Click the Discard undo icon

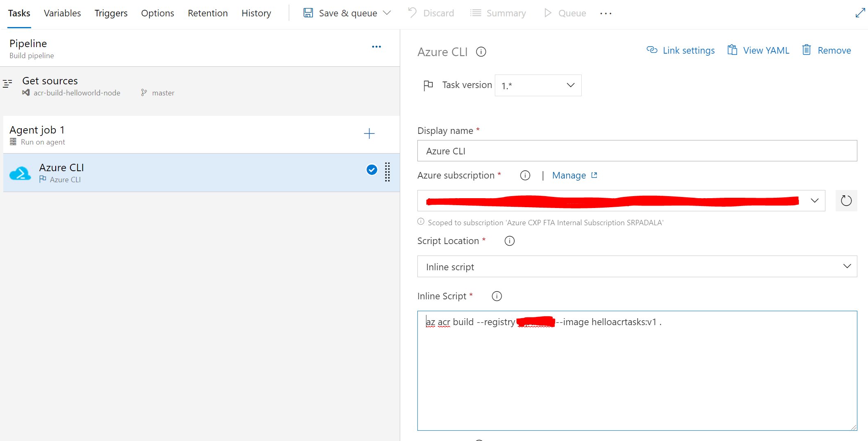411,13
